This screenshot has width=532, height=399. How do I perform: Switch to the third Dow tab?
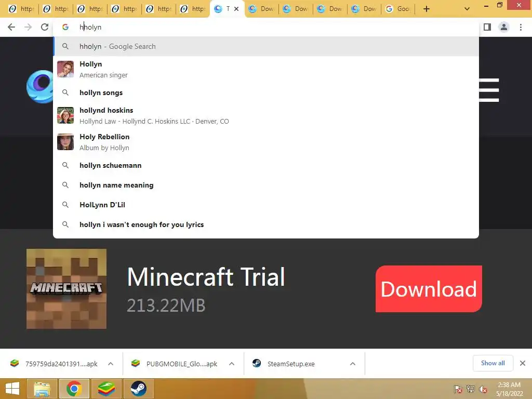pos(330,9)
